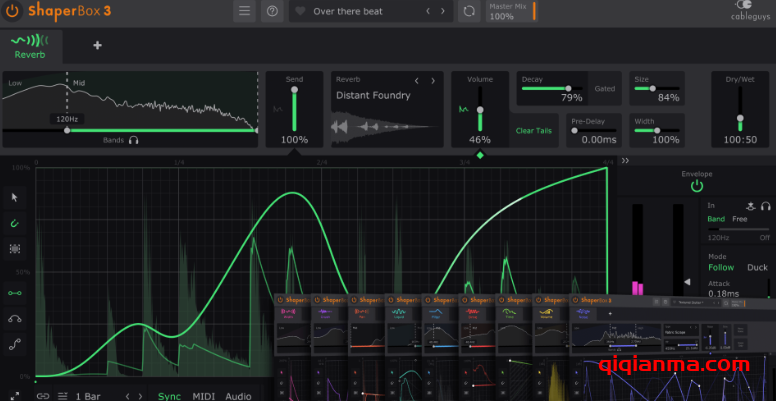
Task: Switch to Audio trigger mode
Action: [238, 397]
